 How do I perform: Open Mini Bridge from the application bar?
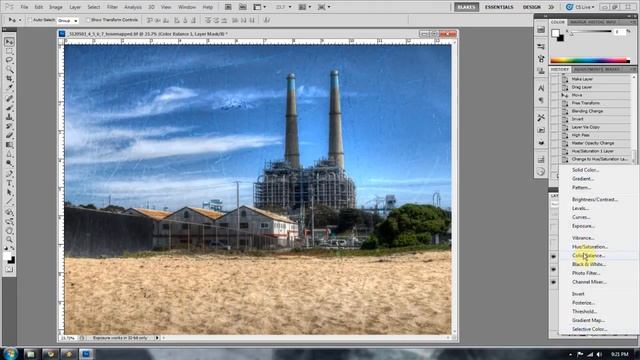(242, 7)
